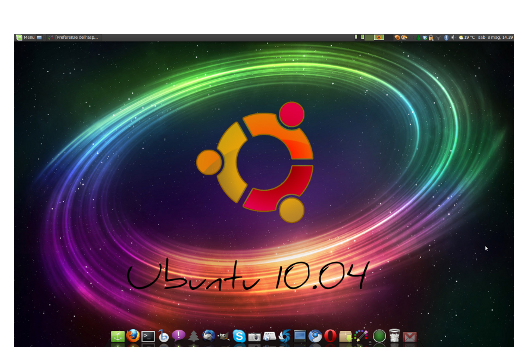Open the volume speaker indicator
The image size is (524, 364).
452,37
